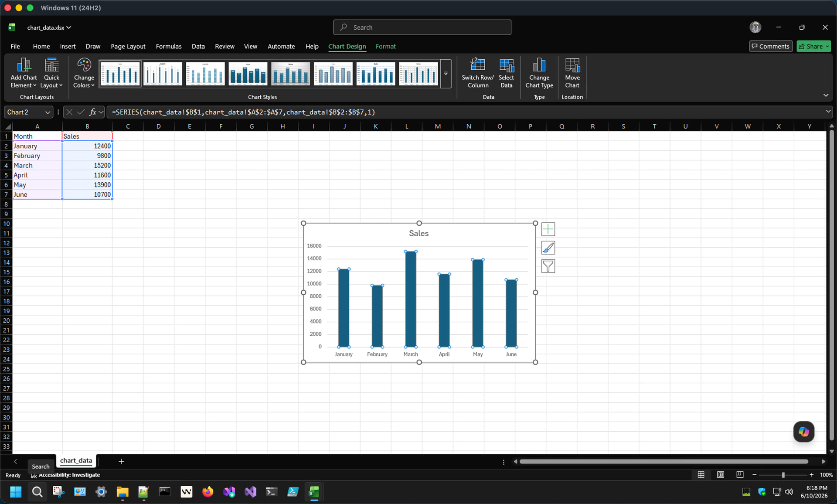Click Move Chart button

572,73
